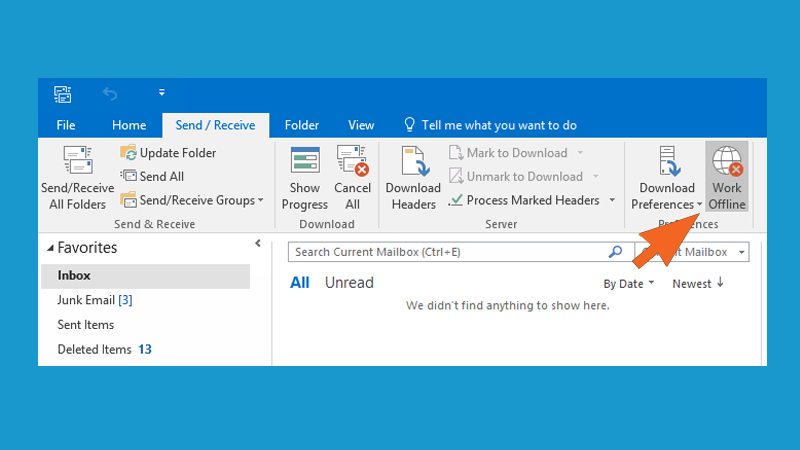Click the search magnifier icon

(x=616, y=252)
